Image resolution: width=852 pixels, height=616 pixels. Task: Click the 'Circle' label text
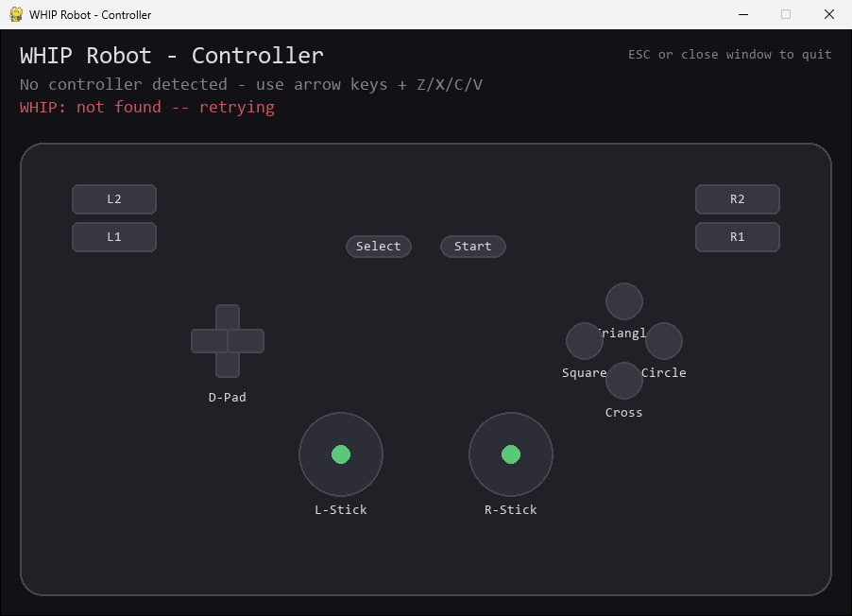click(x=664, y=373)
